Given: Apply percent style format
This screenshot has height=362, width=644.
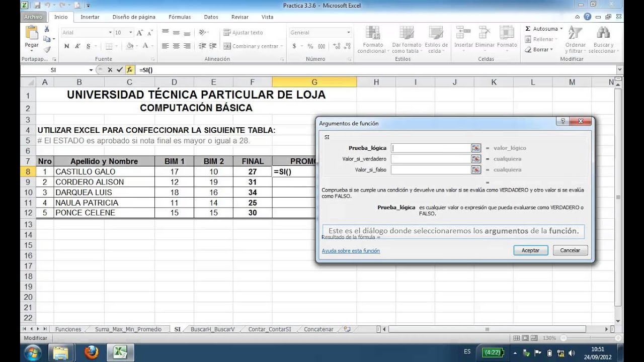Looking at the screenshot, I should click(x=310, y=46).
